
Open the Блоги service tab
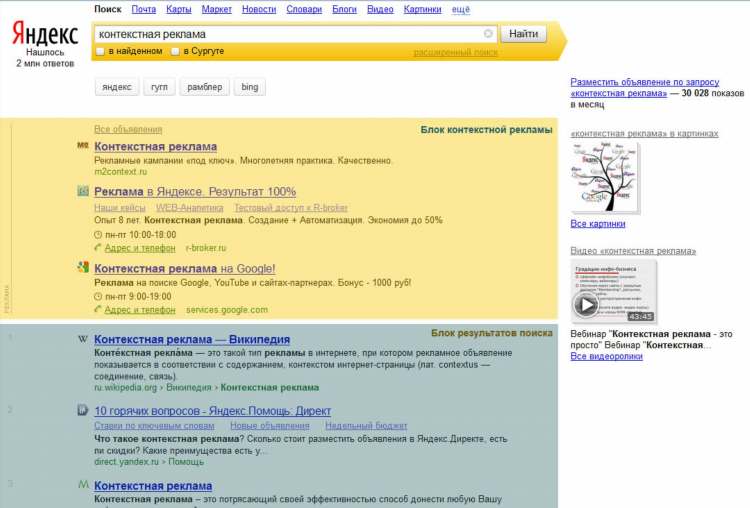344,9
